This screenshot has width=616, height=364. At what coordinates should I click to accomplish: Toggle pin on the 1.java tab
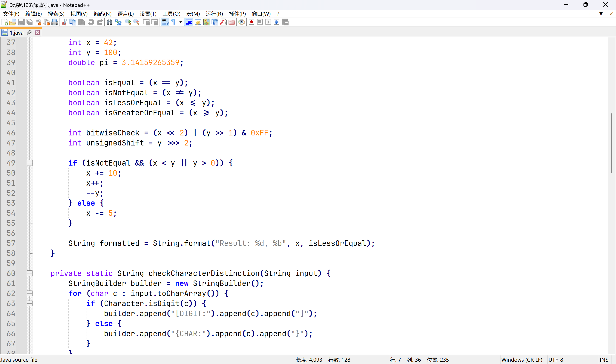pyautogui.click(x=29, y=32)
